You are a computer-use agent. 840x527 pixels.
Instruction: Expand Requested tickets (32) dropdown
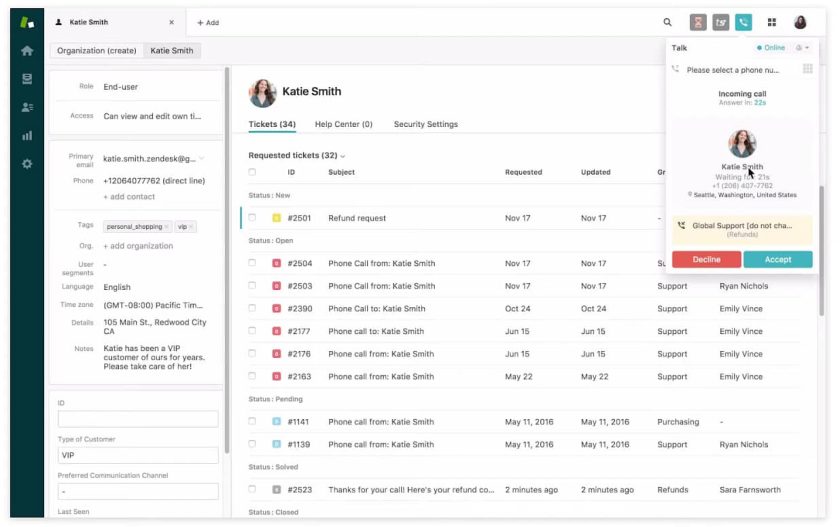click(x=297, y=155)
